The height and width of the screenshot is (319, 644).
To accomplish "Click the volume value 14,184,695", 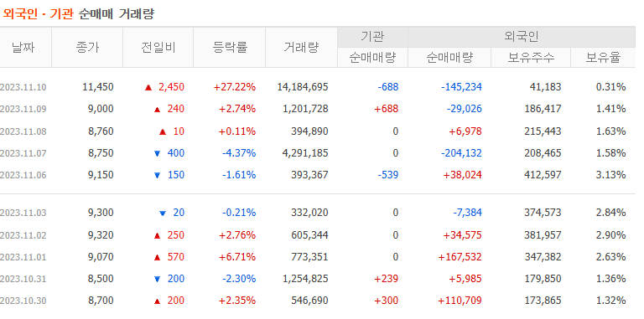I will [x=303, y=87].
